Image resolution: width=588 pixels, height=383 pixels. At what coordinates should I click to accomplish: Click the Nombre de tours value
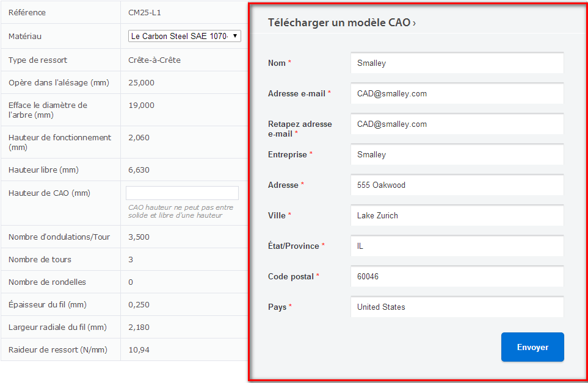130,260
